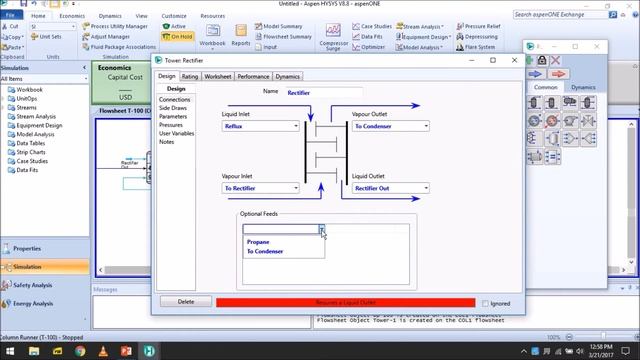This screenshot has height=360, width=640.
Task: Select the Pump icon in the palette
Action: coord(570,121)
